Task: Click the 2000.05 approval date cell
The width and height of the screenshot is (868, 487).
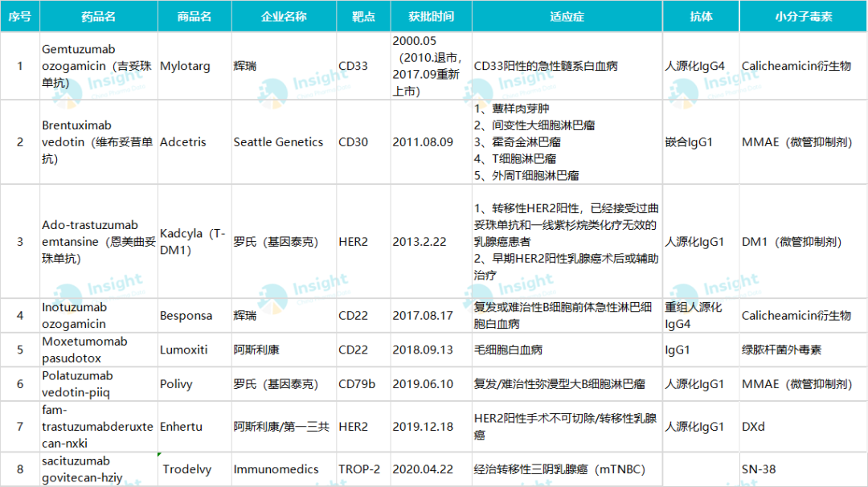Action: [x=432, y=66]
